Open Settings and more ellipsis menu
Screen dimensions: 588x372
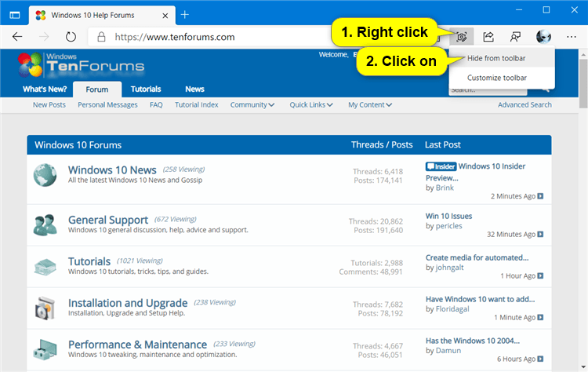(x=571, y=37)
